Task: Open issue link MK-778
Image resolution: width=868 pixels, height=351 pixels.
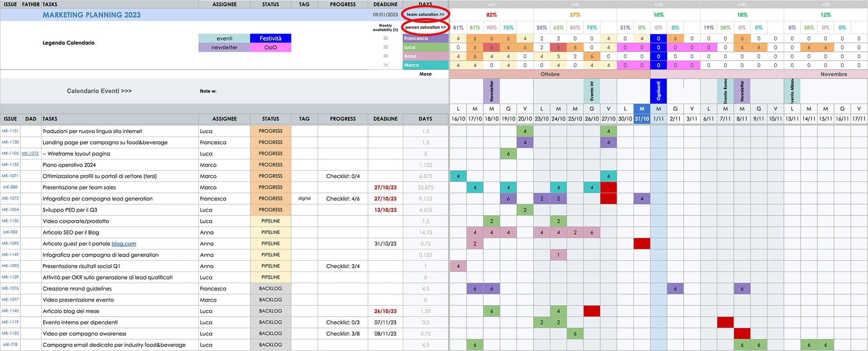Action: pyautogui.click(x=10, y=345)
